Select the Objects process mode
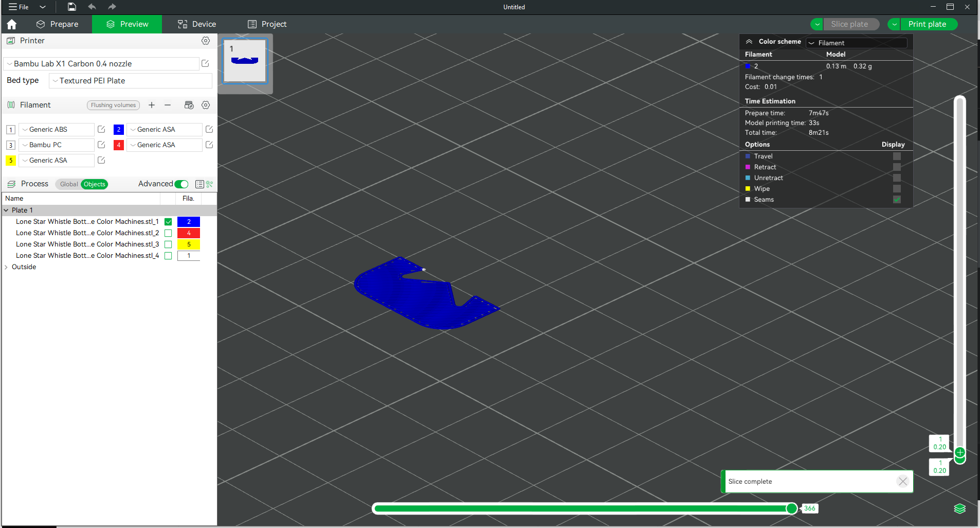Image resolution: width=980 pixels, height=528 pixels. pos(95,184)
